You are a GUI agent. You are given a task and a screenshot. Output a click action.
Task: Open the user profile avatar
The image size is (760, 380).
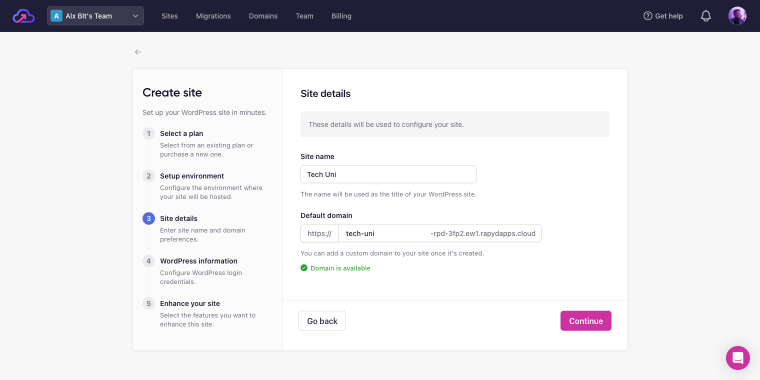(x=737, y=16)
